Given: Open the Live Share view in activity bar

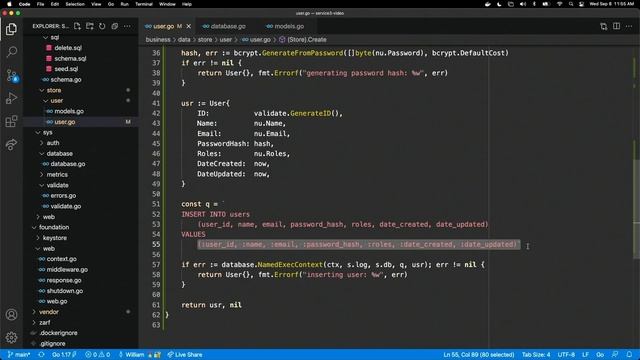Looking at the screenshot, I should click(x=11, y=144).
